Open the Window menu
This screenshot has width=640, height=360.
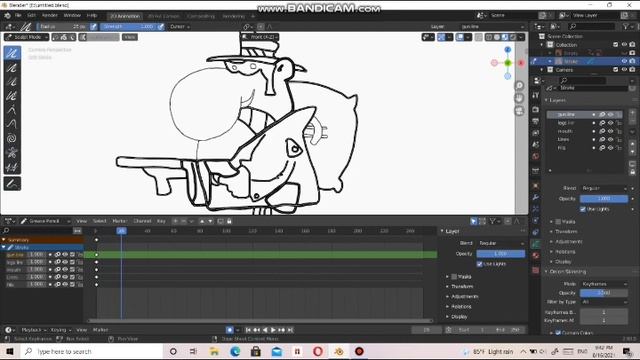(72, 16)
